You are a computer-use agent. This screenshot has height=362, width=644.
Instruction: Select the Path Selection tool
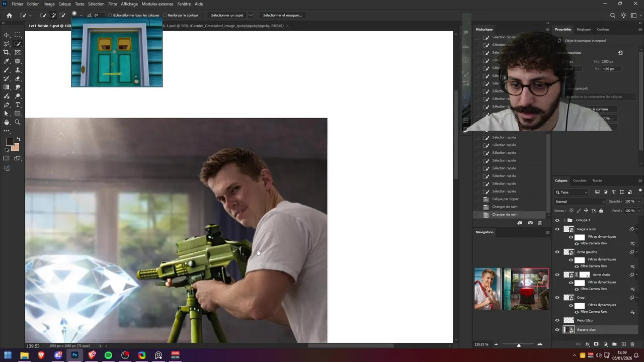coord(7,114)
